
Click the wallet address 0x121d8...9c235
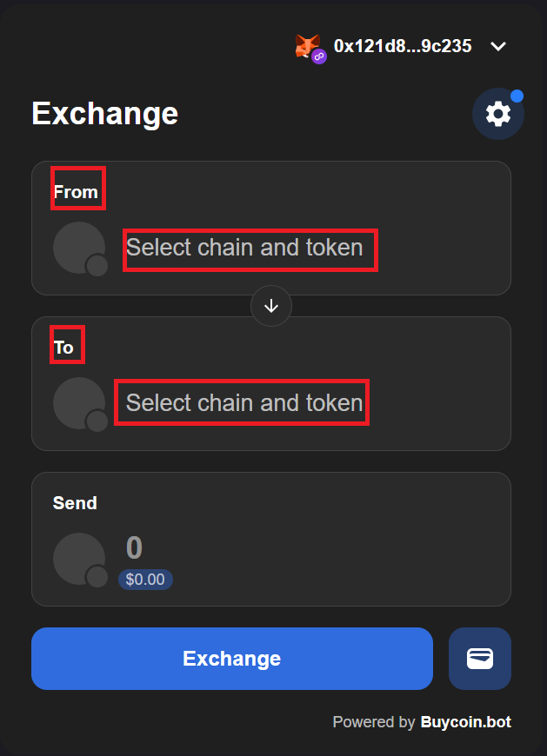(x=403, y=46)
